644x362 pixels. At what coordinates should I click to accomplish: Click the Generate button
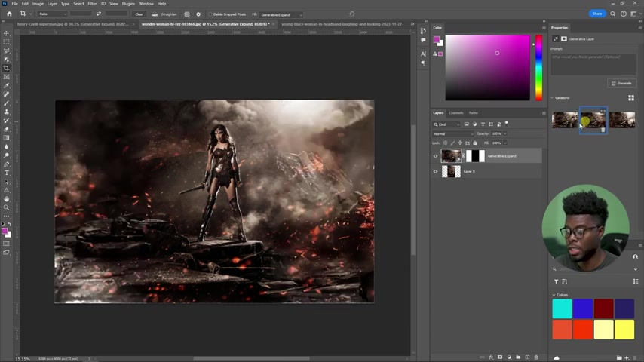tap(621, 84)
